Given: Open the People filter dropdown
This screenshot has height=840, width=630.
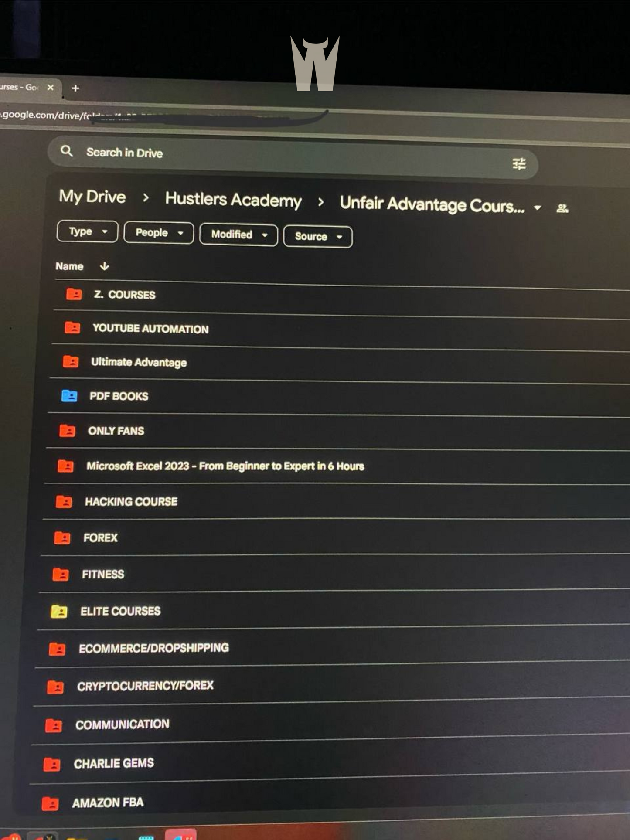Looking at the screenshot, I should click(159, 233).
